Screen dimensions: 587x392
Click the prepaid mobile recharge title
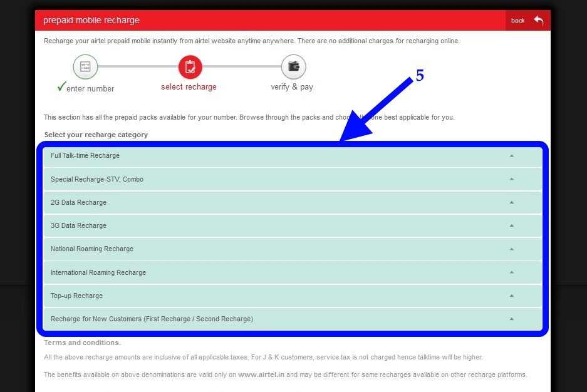(x=91, y=20)
